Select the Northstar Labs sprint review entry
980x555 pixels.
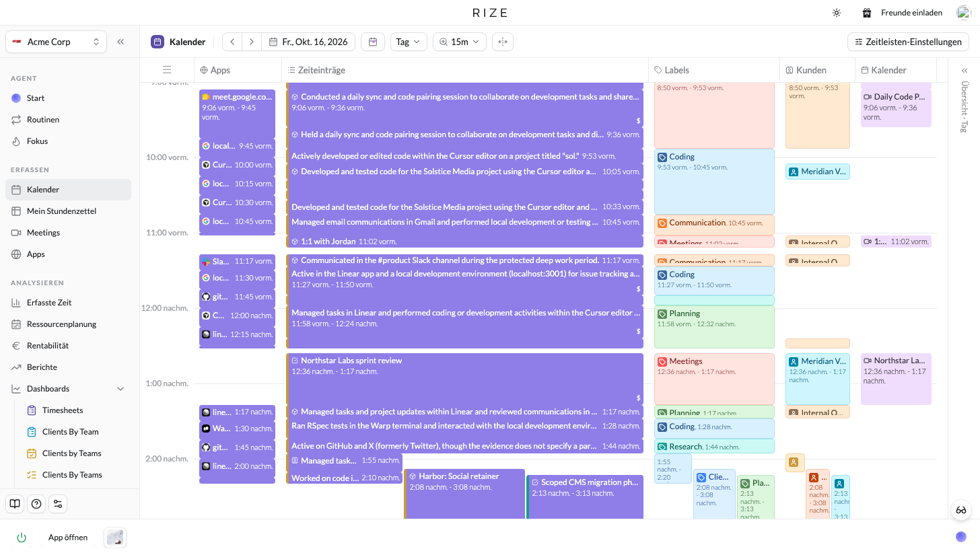[464, 379]
